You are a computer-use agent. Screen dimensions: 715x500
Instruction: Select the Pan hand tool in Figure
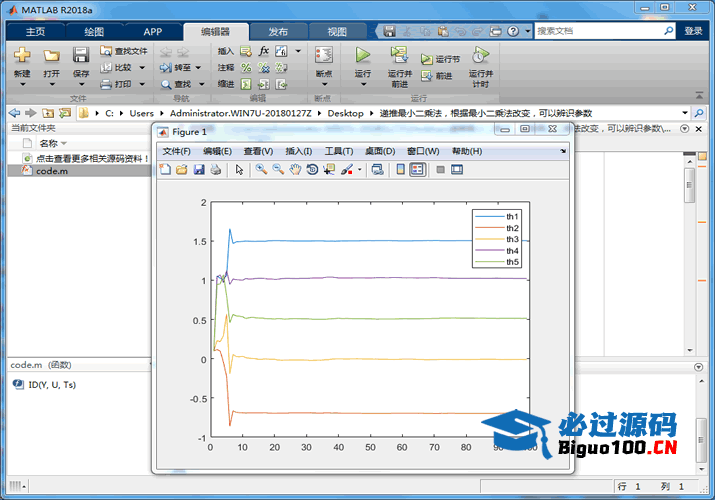tap(295, 170)
